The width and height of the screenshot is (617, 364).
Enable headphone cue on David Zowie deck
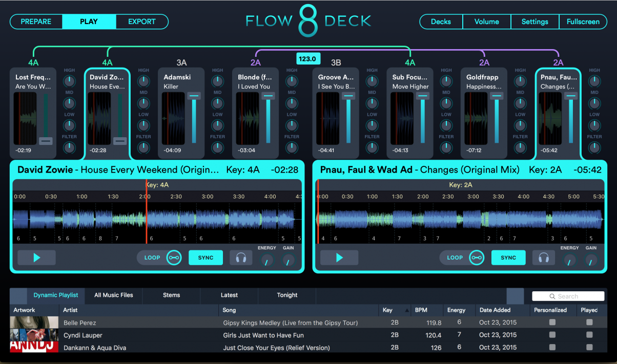pos(241,258)
